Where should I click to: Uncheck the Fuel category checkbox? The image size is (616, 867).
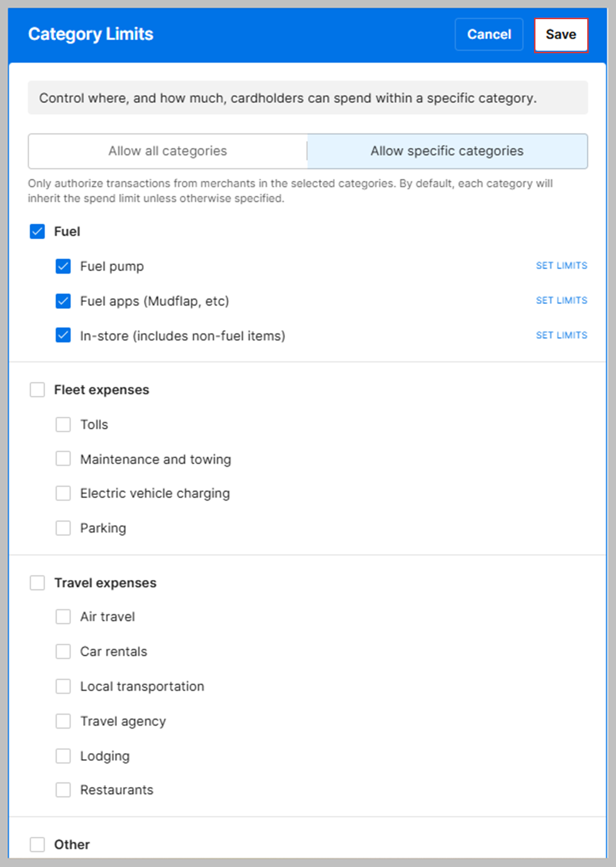[x=37, y=232]
